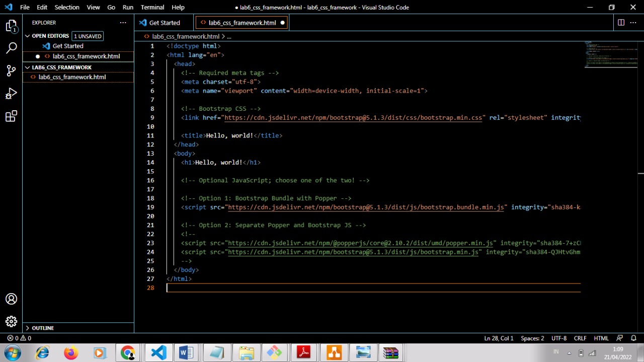The height and width of the screenshot is (362, 644).
Task: Click the feedback icon in status bar
Action: click(x=620, y=338)
